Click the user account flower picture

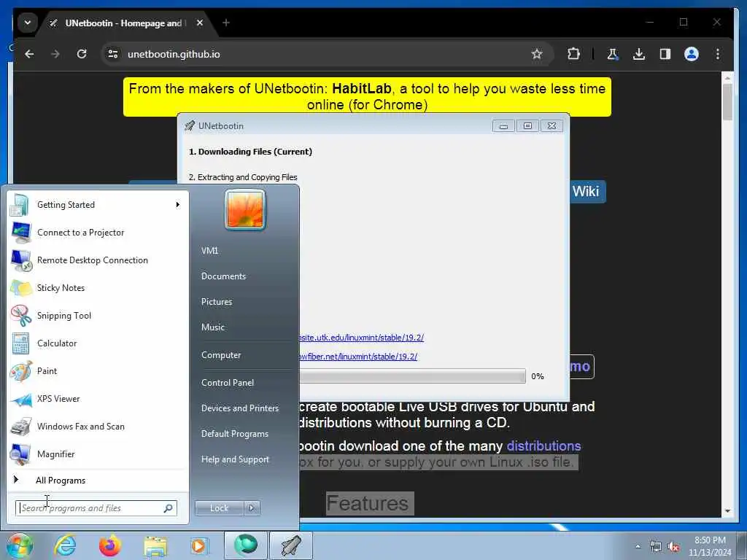click(245, 209)
